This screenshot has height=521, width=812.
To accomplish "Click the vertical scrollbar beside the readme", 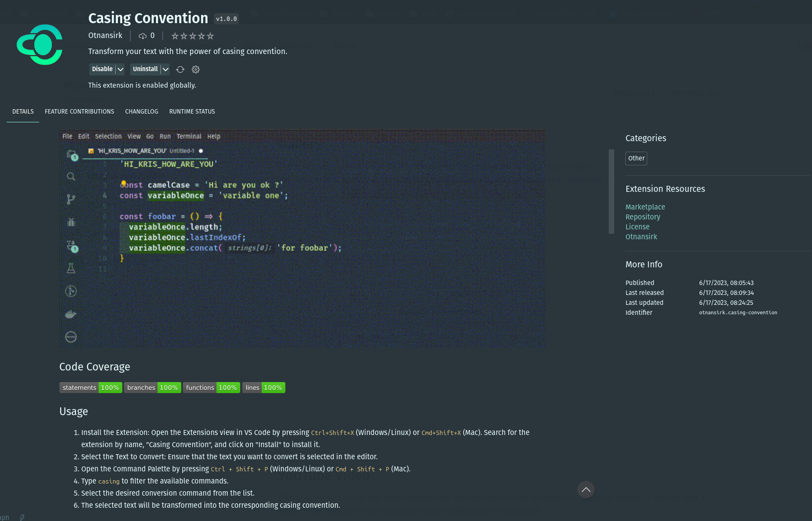I will 611,191.
